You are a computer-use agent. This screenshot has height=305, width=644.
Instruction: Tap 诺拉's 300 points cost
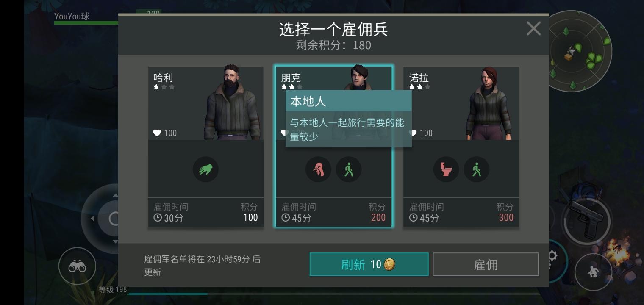[506, 217]
